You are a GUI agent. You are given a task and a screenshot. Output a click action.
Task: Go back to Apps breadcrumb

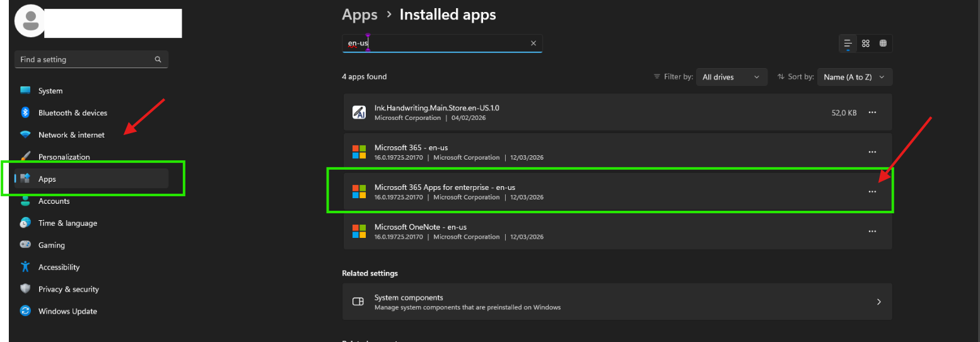click(x=359, y=15)
